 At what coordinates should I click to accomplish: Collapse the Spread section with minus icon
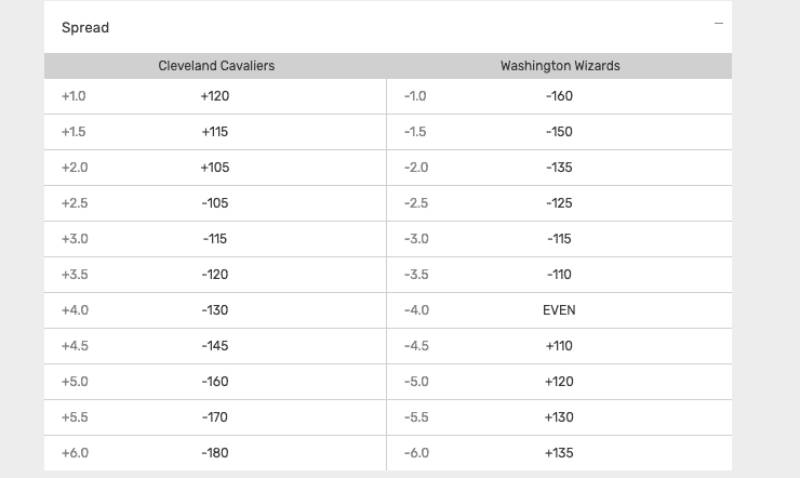(x=718, y=24)
